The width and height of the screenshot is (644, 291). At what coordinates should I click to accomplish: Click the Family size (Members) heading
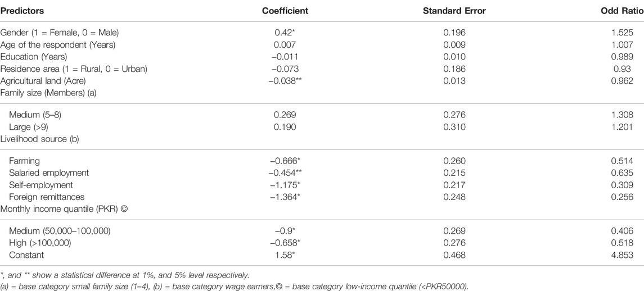pos(48,93)
